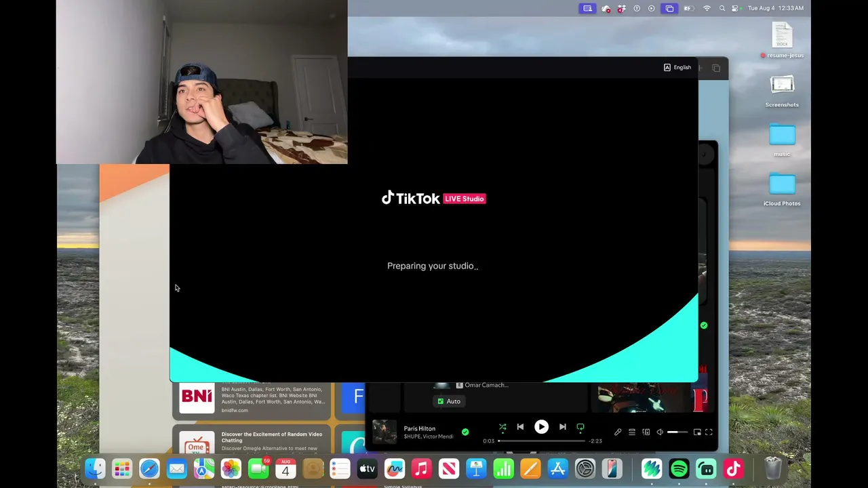
Task: Open Reminders from the Dock
Action: [x=340, y=468]
